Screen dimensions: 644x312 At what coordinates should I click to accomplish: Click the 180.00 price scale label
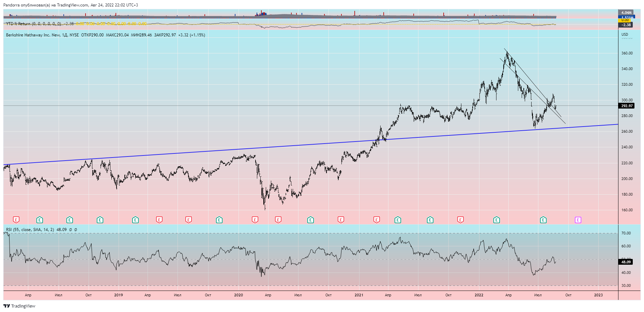pos(627,194)
